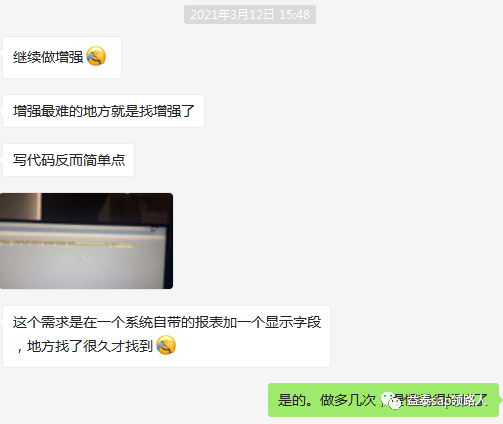The image size is (503, 424).
Task: Select the green reply bubble 是的。做多几次
Action: 383,400
